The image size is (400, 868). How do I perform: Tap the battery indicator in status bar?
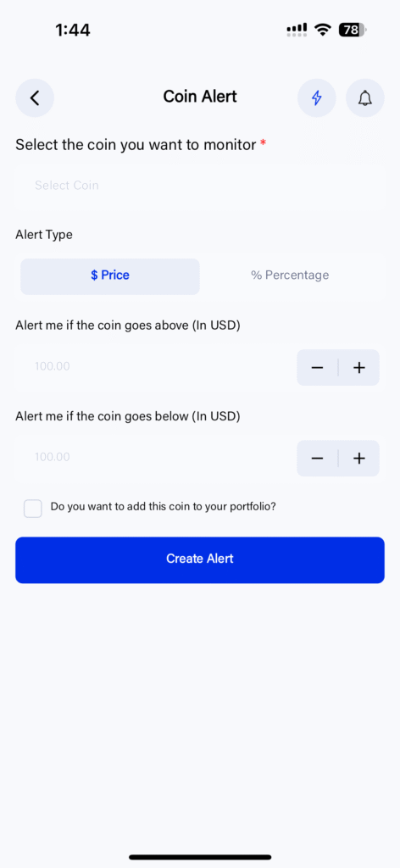point(353,30)
